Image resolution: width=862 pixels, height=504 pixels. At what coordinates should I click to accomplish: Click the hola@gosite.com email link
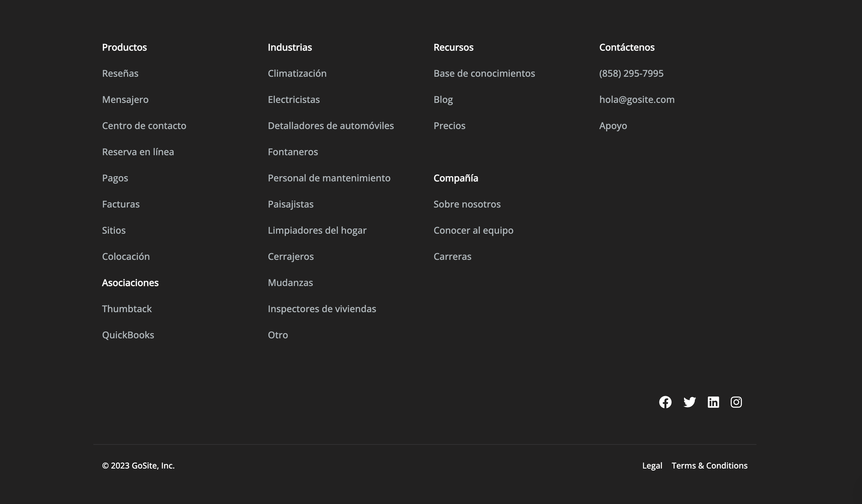637,99
